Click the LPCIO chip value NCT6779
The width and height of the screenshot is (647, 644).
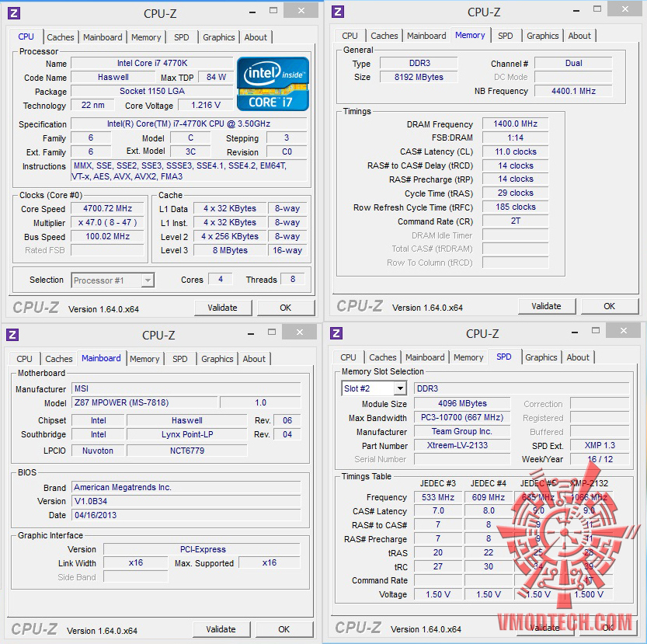[x=187, y=451]
